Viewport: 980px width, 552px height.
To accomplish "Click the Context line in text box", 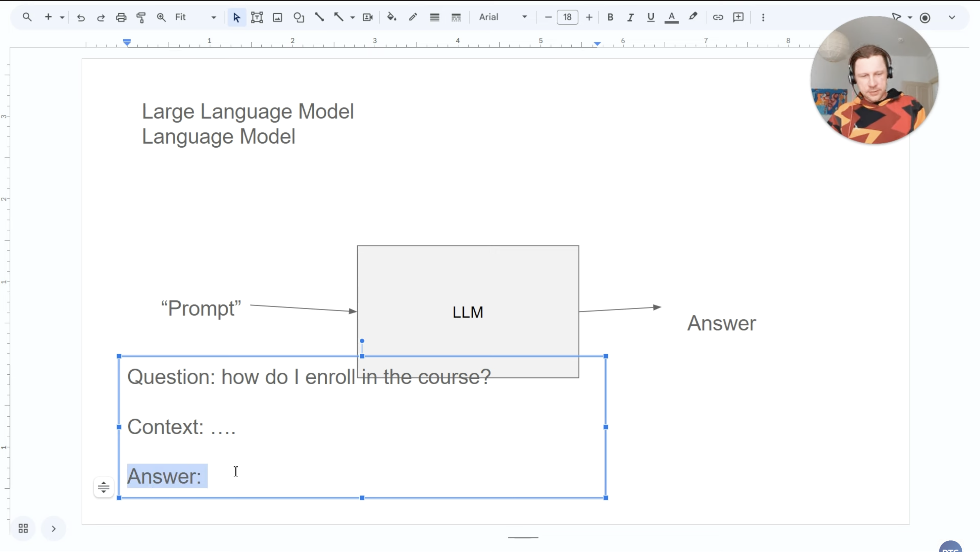I will [181, 427].
